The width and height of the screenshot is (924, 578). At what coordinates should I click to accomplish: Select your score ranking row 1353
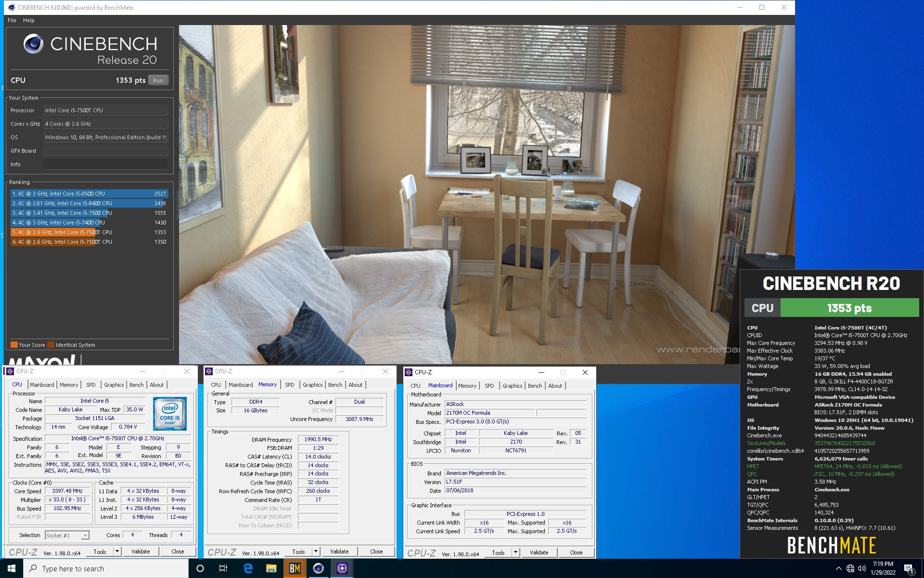(x=89, y=232)
